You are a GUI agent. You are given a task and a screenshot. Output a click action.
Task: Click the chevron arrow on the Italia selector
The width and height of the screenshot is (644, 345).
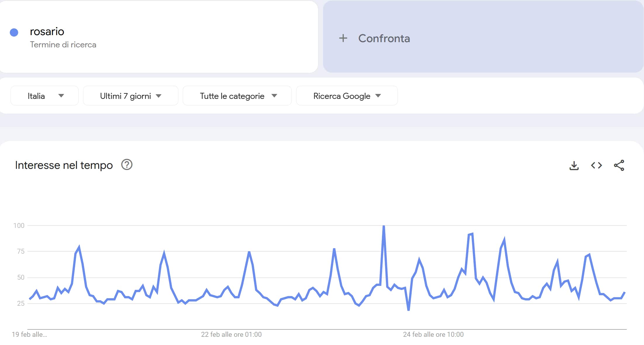click(62, 96)
